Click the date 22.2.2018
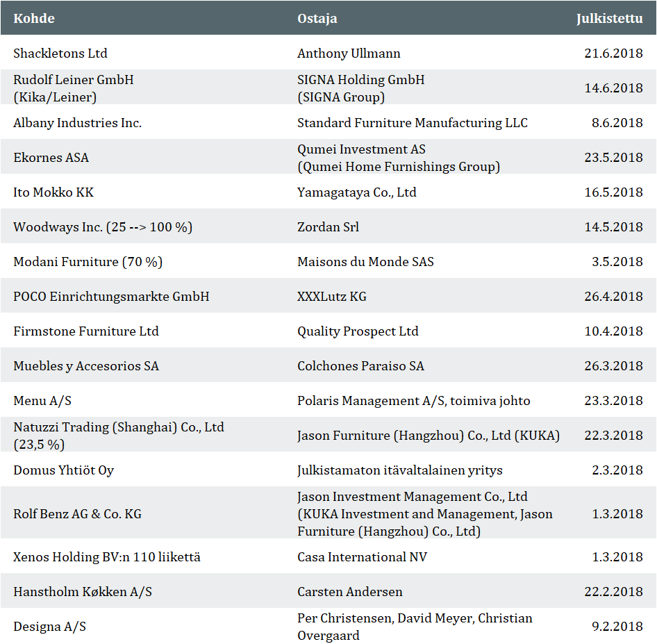The height and width of the screenshot is (644, 657). pyautogui.click(x=613, y=592)
